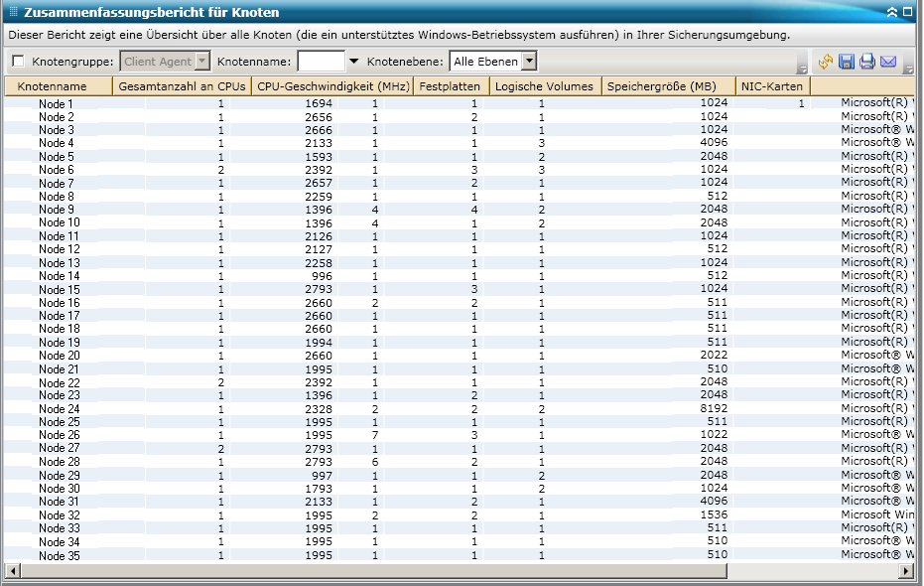Open the action toolbar overflow options handle
This screenshot has width=924, height=586.
click(x=910, y=68)
